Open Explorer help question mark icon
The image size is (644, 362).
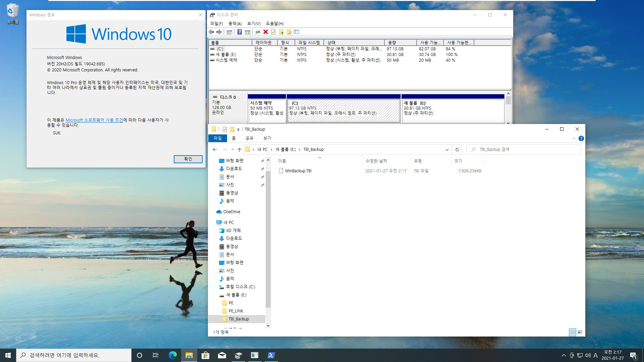tap(581, 138)
